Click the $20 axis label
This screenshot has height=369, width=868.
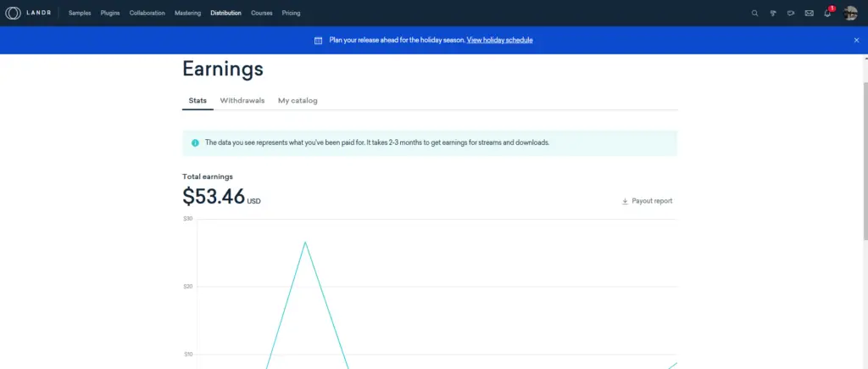[x=188, y=287]
